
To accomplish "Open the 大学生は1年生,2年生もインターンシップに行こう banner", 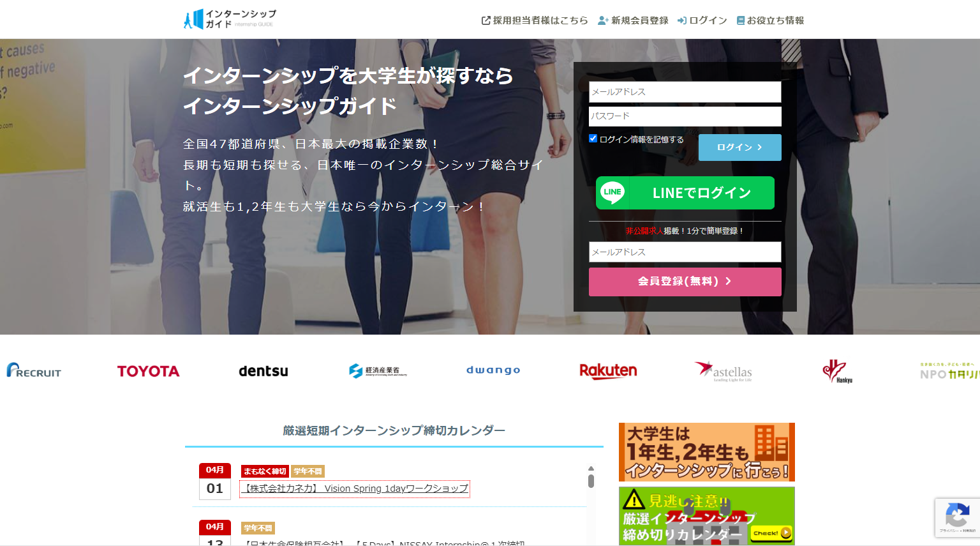I will 707,452.
